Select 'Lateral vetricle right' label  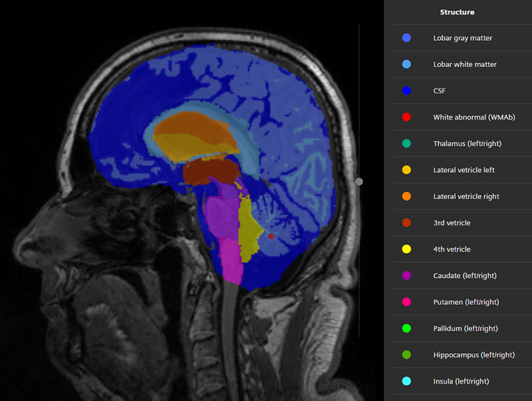coord(466,196)
